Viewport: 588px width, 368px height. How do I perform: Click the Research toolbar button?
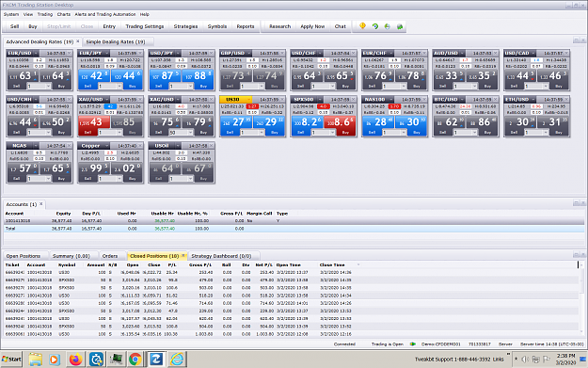click(x=279, y=26)
